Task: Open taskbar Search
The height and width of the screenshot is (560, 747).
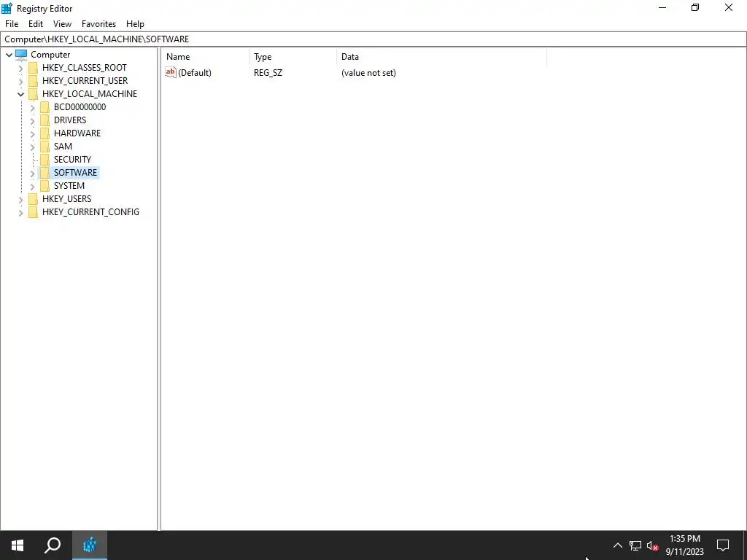Action: (x=53, y=545)
